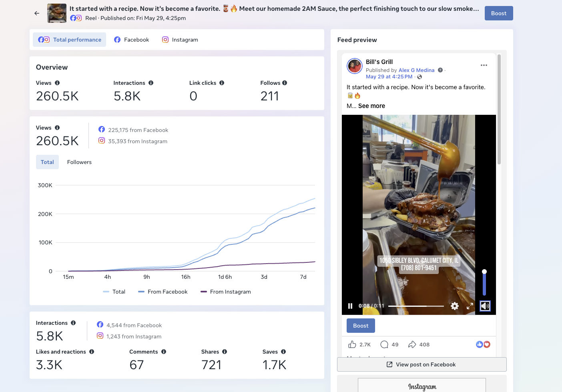This screenshot has width=562, height=392.
Task: Enter fullscreen on the video preview
Action: pos(470,306)
